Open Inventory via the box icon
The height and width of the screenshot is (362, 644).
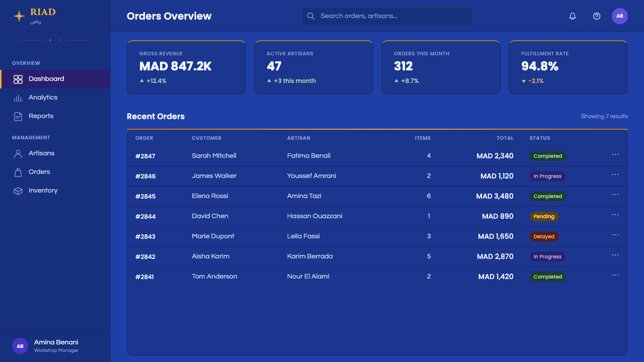(18, 191)
